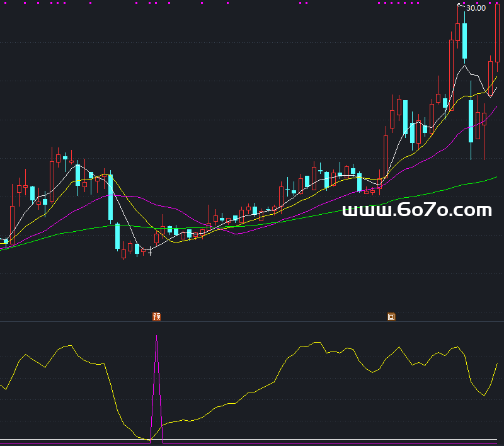The image size is (504, 446).
Task: Click the yellow indicator line's lowest trough near the right edge
Action: (484, 395)
